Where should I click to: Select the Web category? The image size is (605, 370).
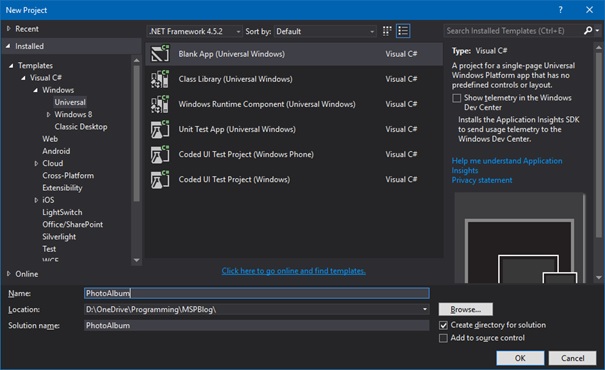(50, 139)
